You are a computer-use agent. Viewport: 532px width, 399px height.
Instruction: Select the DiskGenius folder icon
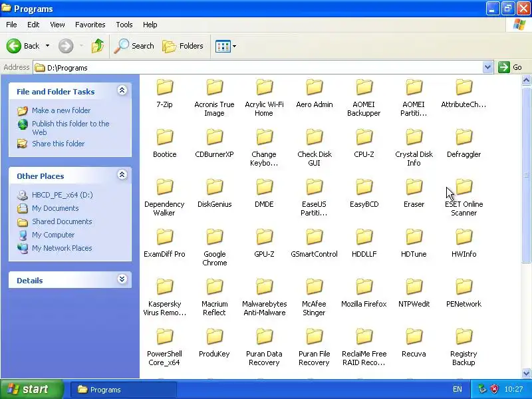point(214,187)
